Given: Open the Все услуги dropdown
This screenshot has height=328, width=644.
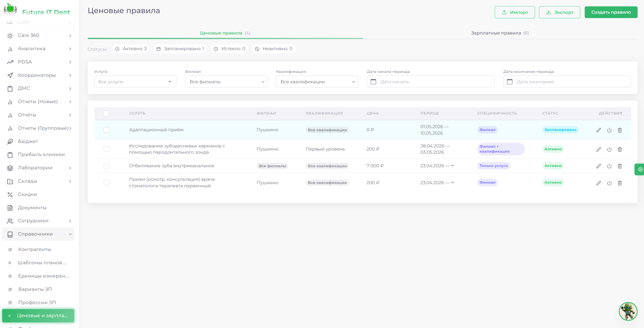Looking at the screenshot, I should (135, 82).
